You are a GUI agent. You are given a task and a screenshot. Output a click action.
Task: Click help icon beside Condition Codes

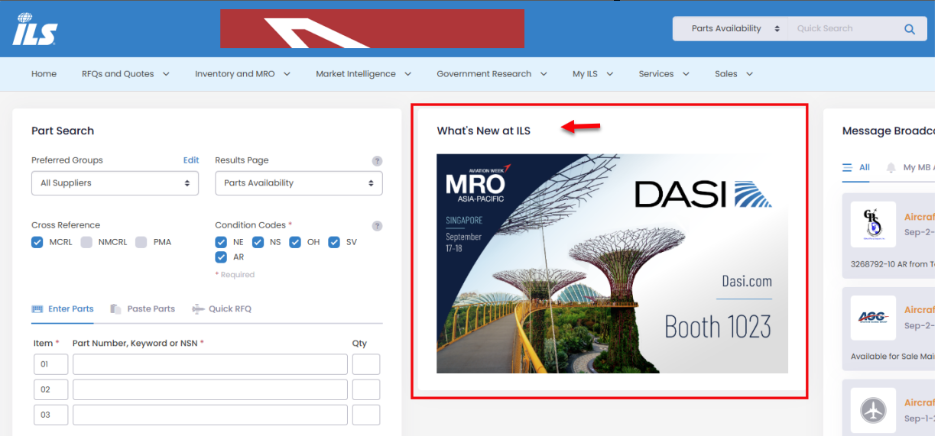(x=377, y=226)
